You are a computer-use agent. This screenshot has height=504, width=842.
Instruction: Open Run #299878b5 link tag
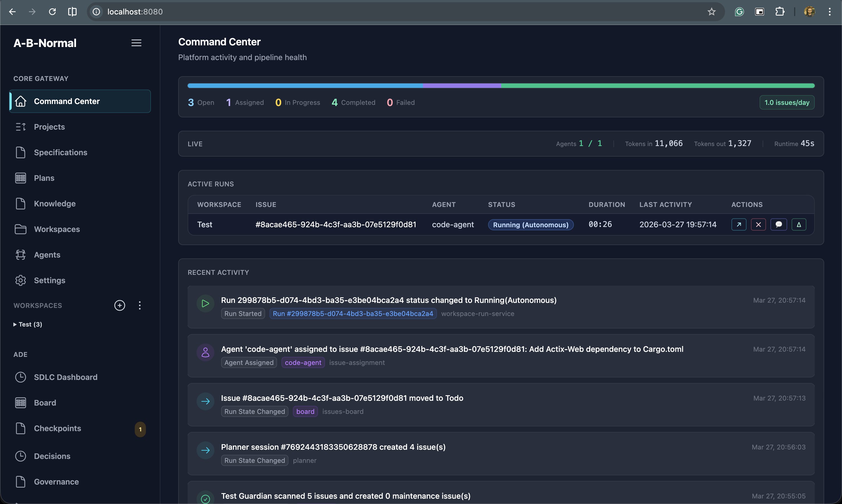(x=353, y=313)
